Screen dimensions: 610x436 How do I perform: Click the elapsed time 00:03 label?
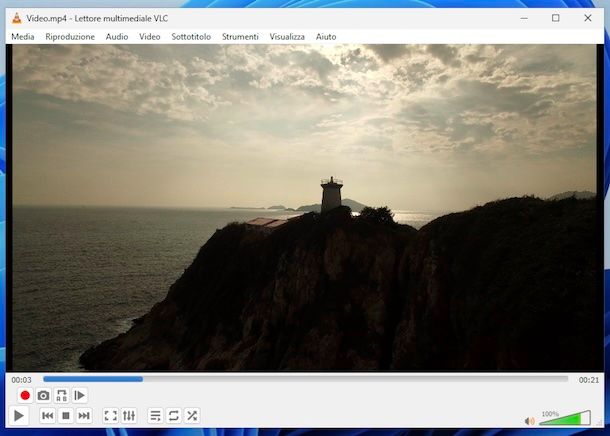click(21, 380)
